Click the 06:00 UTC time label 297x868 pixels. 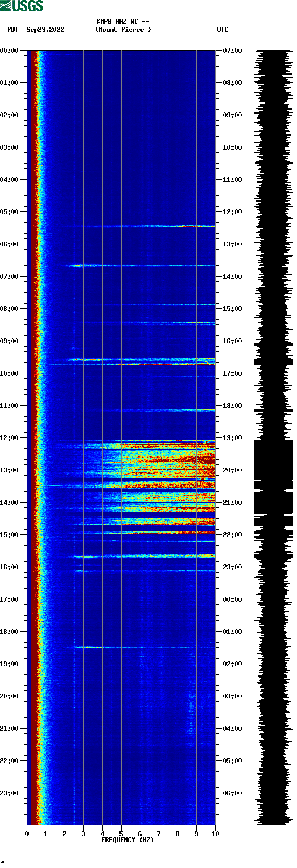click(232, 793)
